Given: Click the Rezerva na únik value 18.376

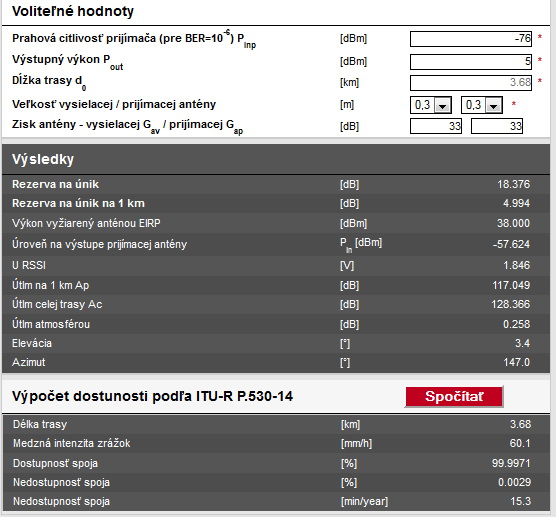Looking at the screenshot, I should pos(513,184).
